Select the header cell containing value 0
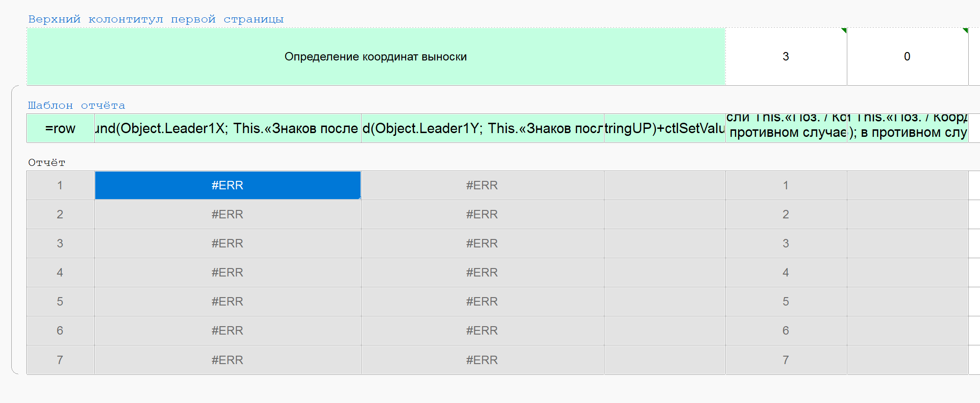This screenshot has width=980, height=403. pyautogui.click(x=907, y=57)
